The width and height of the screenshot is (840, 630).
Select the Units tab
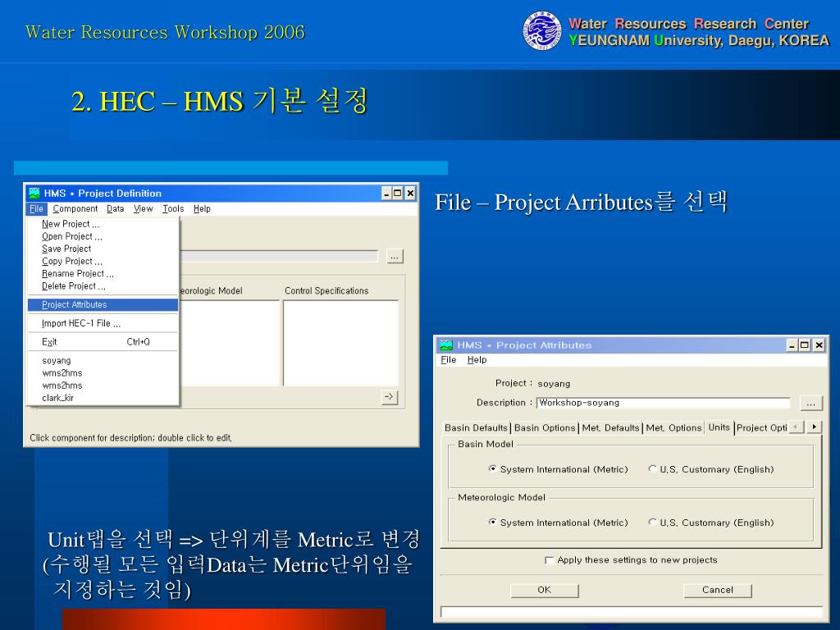click(x=719, y=427)
